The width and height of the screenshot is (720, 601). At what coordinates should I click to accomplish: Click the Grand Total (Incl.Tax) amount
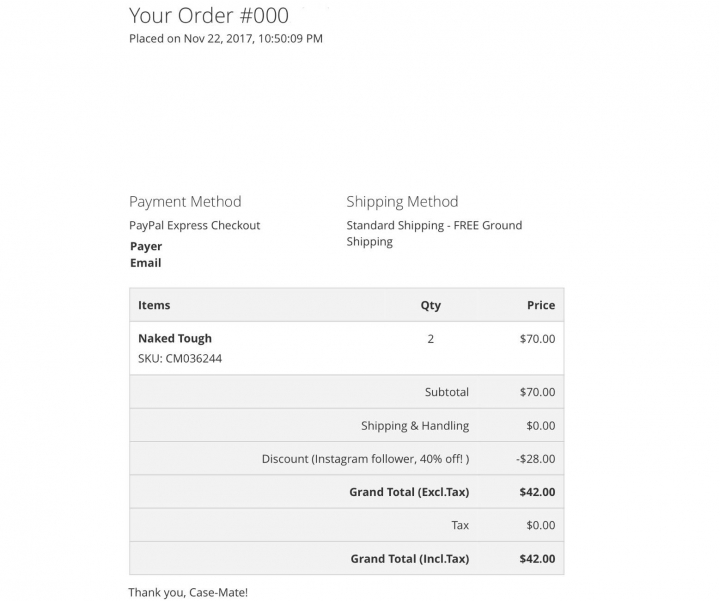coord(537,559)
